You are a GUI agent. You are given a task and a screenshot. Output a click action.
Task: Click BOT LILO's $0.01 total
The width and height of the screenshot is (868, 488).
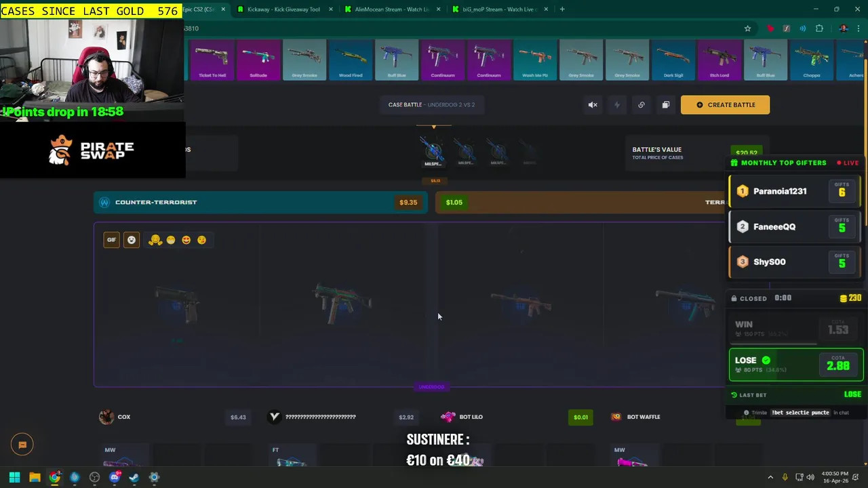[x=580, y=417]
